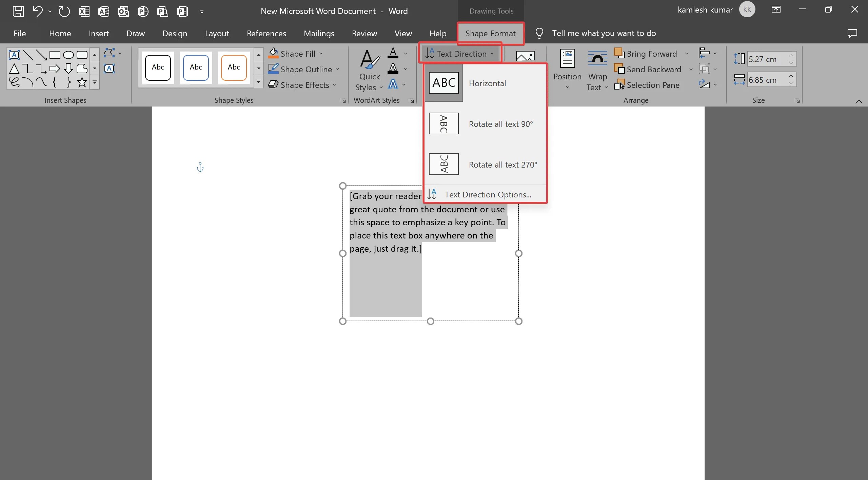
Task: Click the Shape Effects icon
Action: [x=273, y=85]
